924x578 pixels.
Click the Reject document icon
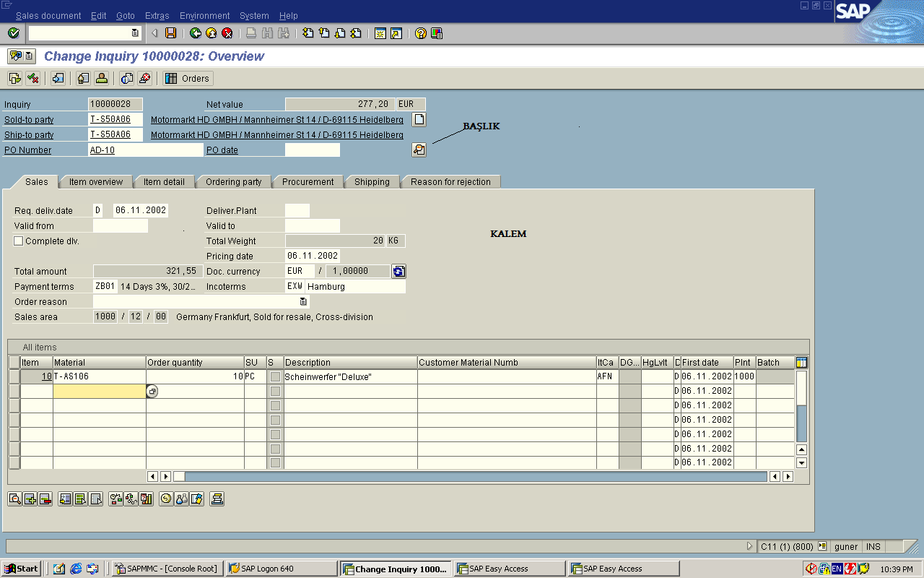click(x=144, y=78)
